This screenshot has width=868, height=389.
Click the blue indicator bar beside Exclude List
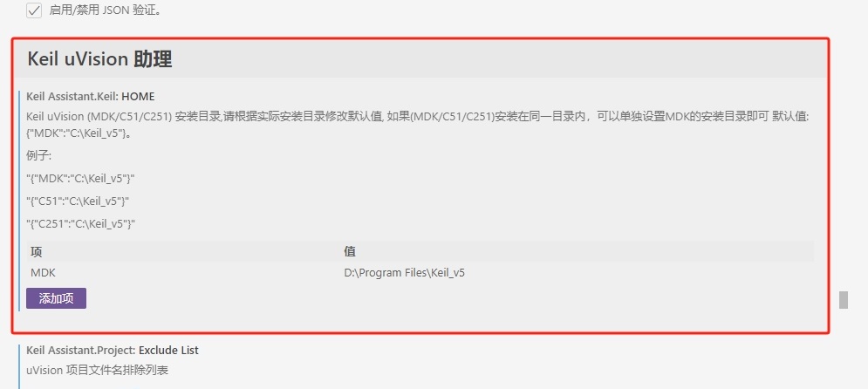click(19, 366)
